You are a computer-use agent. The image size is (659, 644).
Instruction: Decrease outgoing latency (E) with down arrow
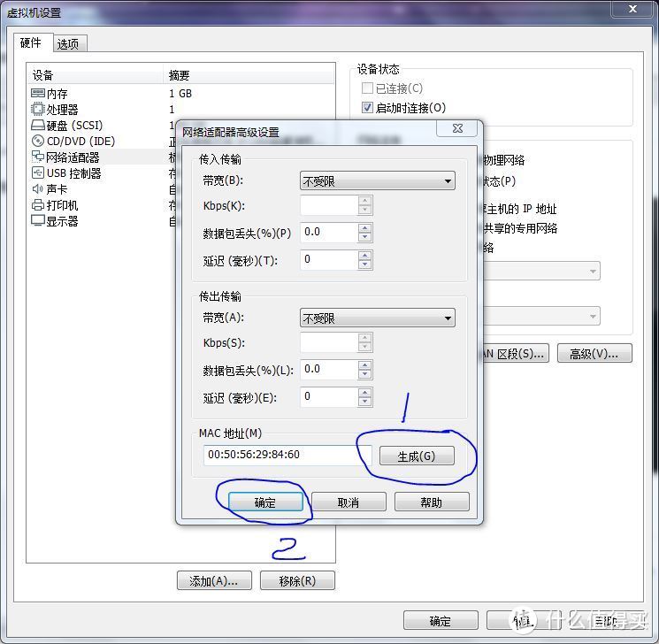364,402
